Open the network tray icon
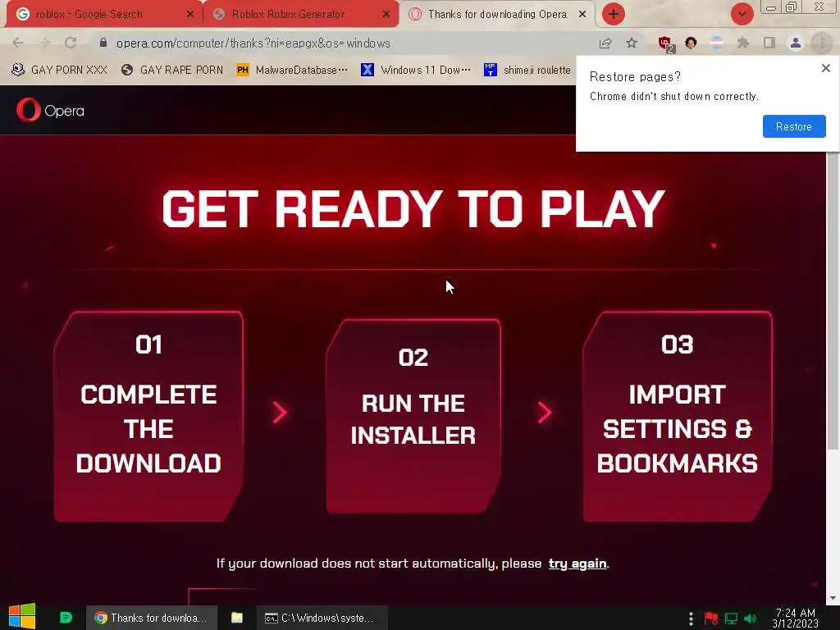This screenshot has height=630, width=840. [x=731, y=619]
